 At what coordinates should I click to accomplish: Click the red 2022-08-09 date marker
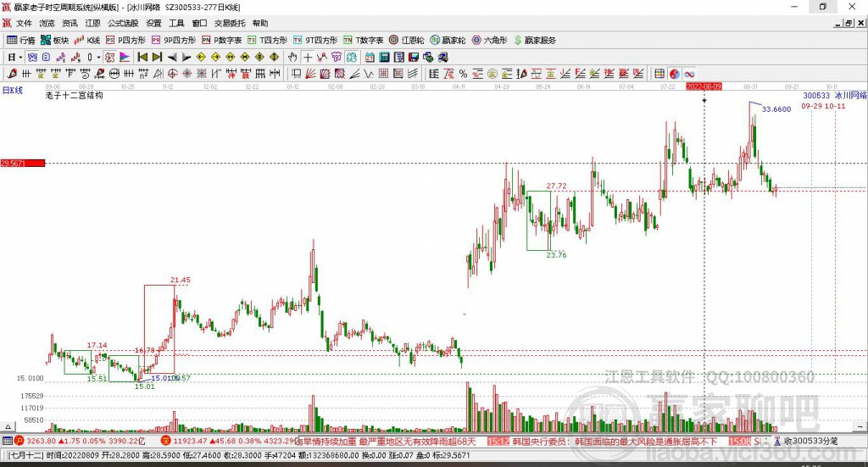click(x=704, y=86)
